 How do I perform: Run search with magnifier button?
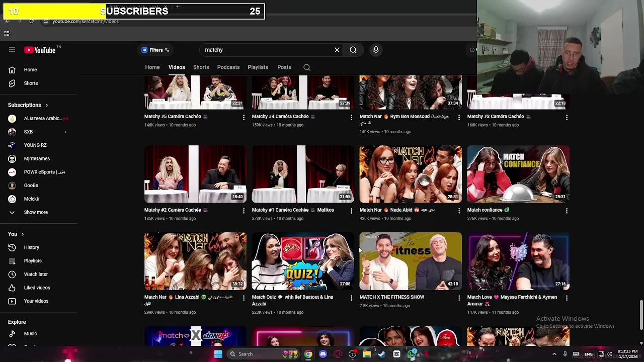tap(353, 50)
